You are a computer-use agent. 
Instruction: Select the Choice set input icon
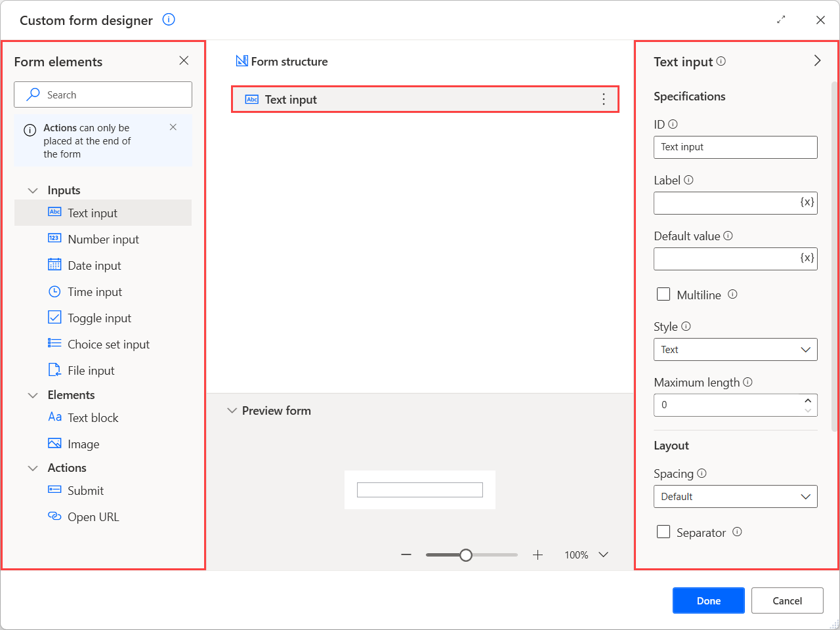54,344
